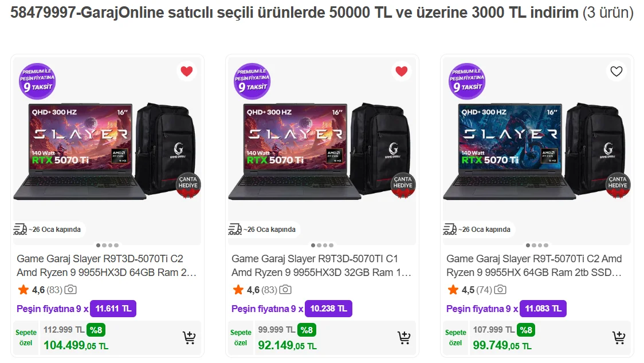Open Game Garaj Slayer R9T3D-5070Ti C2 product title
Viewport: 644px width, 363px height.
(107, 266)
